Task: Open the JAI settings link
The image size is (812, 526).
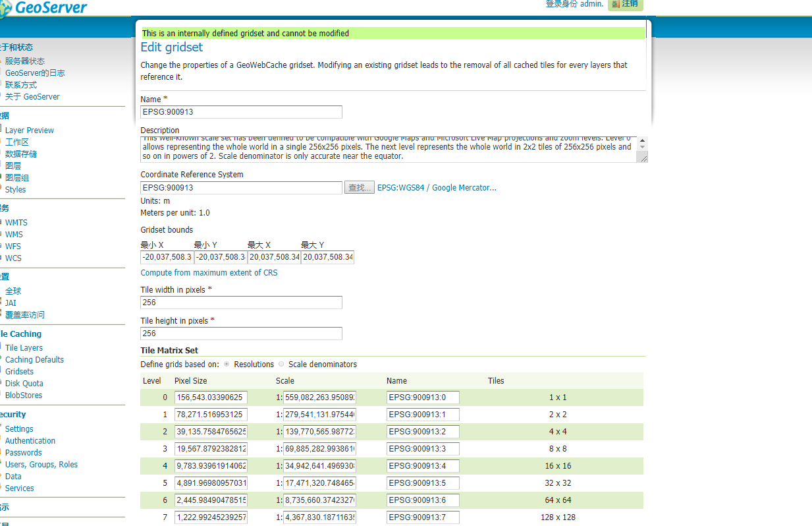Action: coord(11,303)
